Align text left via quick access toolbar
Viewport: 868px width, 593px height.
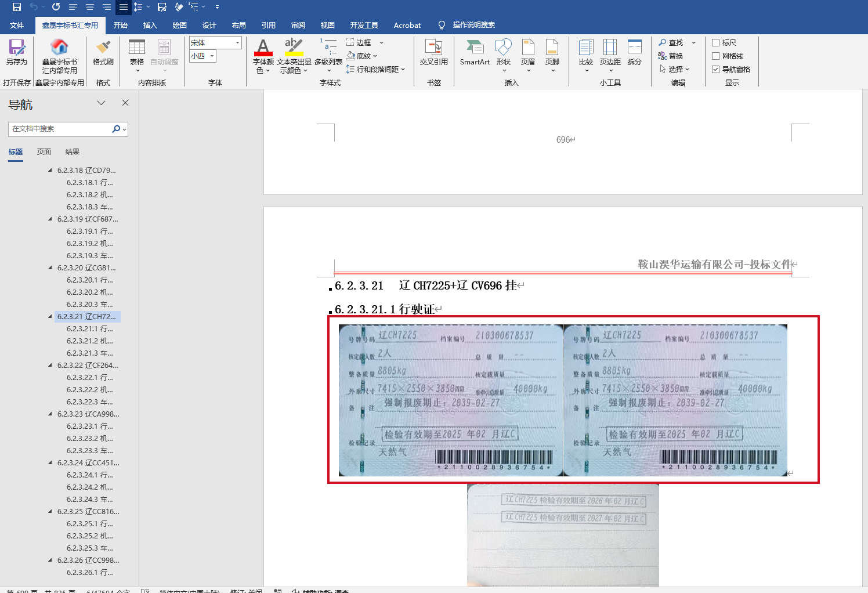(x=73, y=7)
